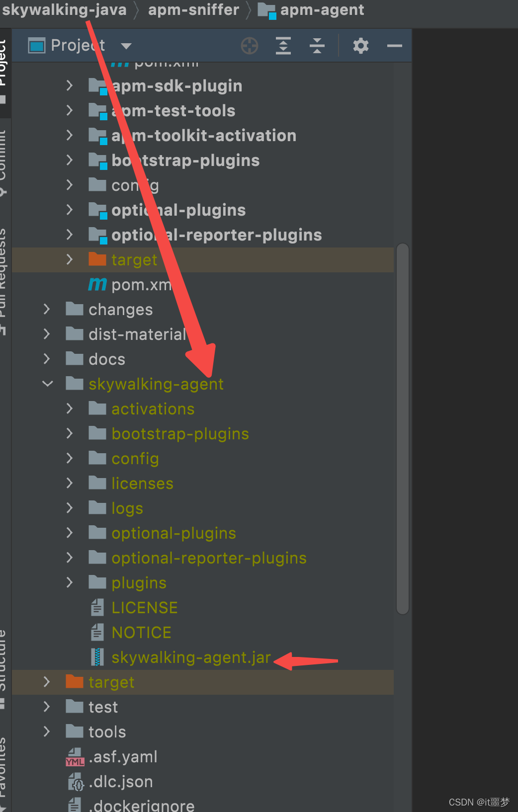Select the apm-sdk-plugin module folder icon
The image size is (518, 812).
(x=97, y=86)
